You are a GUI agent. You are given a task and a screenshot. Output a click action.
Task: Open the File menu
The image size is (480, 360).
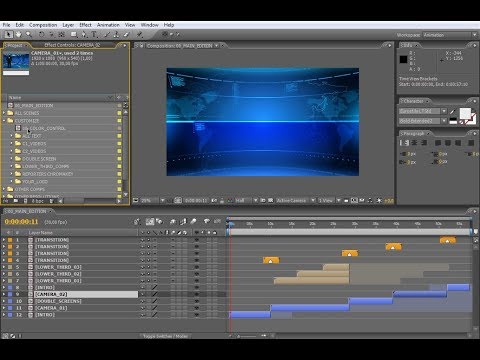tap(7, 25)
